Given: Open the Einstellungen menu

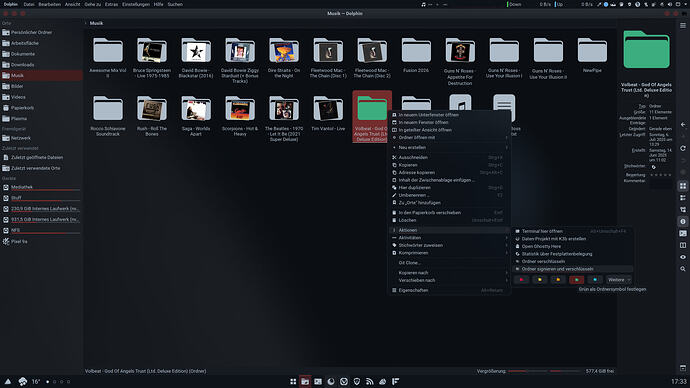Looking at the screenshot, I should click(x=136, y=4).
